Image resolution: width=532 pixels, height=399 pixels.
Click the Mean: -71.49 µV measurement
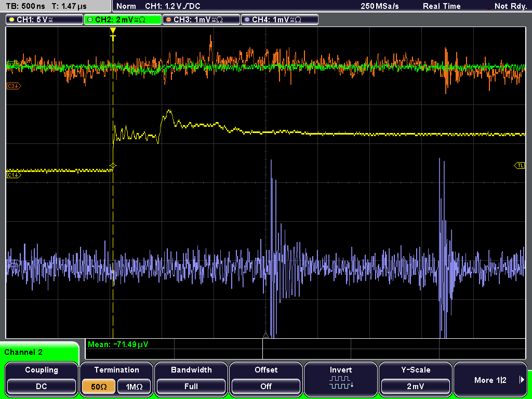click(x=118, y=344)
